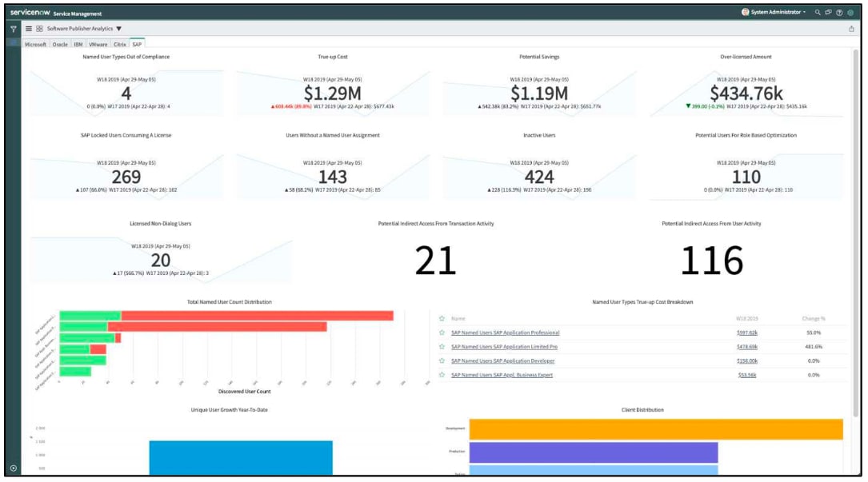Toggle favorite star for SAP Application Developer
Image resolution: width=868 pixels, height=482 pixels.
[442, 361]
